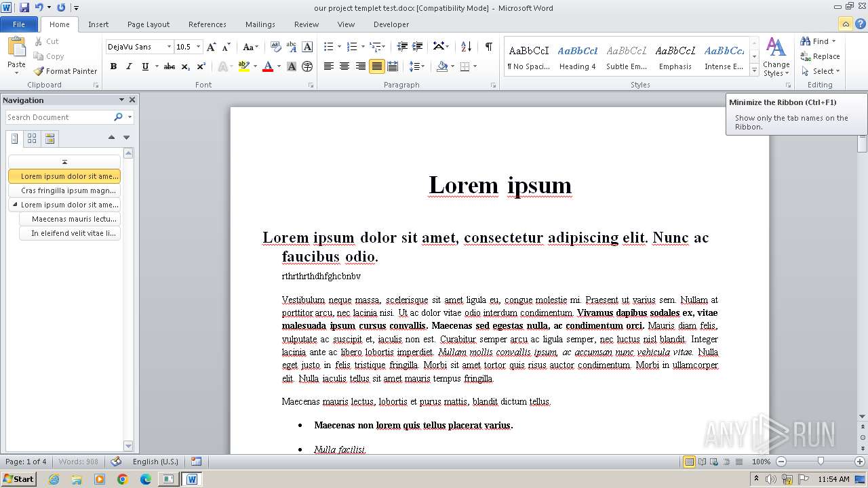Open line spacing dropdown
868x488 pixels.
coord(417,66)
